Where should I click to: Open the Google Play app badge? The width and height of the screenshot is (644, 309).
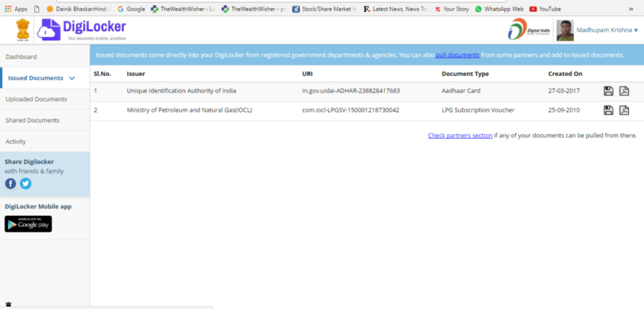tap(28, 224)
